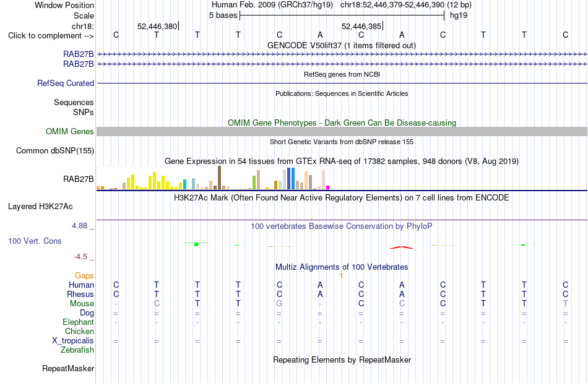Viewport: 588px width, 383px height.
Task: Click the cyan bar in the GTEx chart
Action: [x=184, y=184]
